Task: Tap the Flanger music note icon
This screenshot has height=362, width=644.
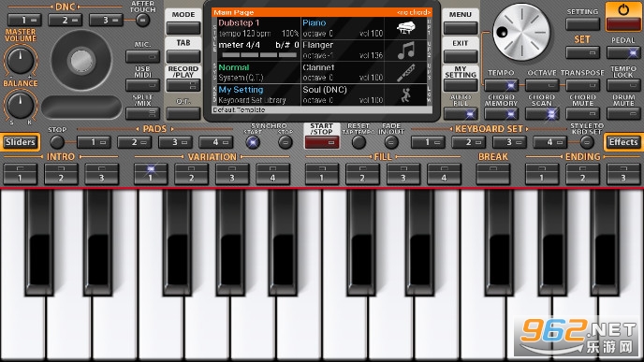Action: click(x=406, y=51)
